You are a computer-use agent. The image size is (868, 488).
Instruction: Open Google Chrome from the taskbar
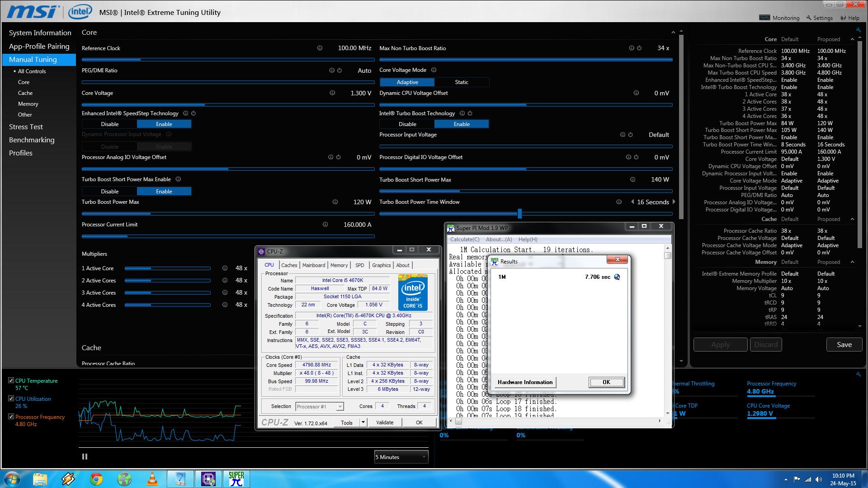[96, 479]
